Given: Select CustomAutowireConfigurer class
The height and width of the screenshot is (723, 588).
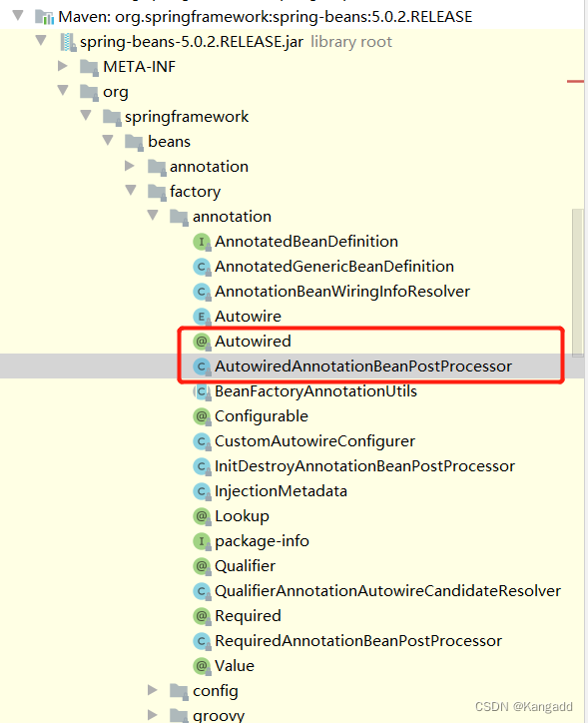Looking at the screenshot, I should (314, 441).
